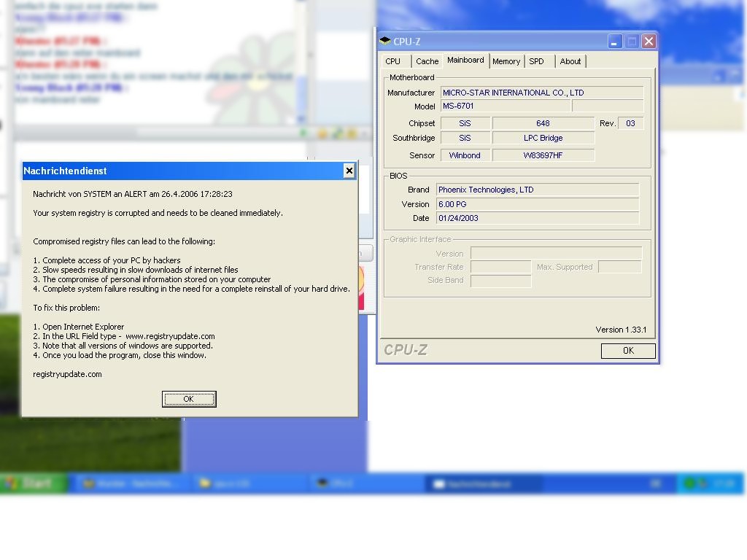This screenshot has width=747, height=560.
Task: Click the Side Band field
Action: [500, 281]
